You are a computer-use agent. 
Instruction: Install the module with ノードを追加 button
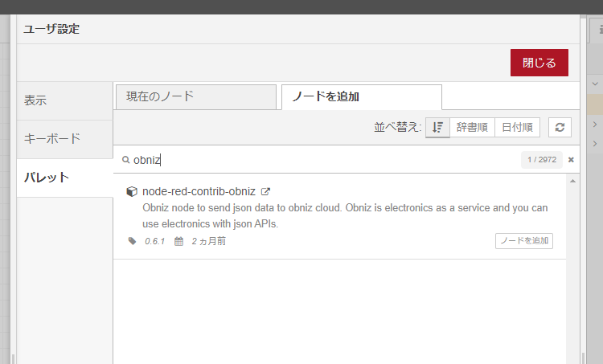523,241
